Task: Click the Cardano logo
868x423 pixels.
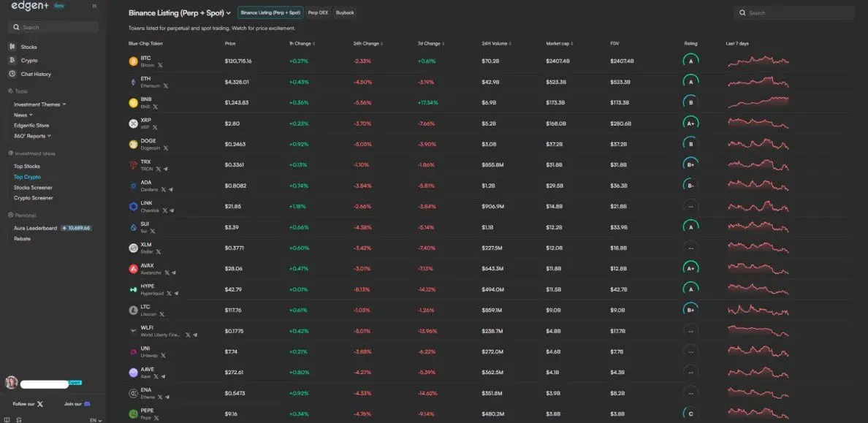Action: pyautogui.click(x=133, y=186)
